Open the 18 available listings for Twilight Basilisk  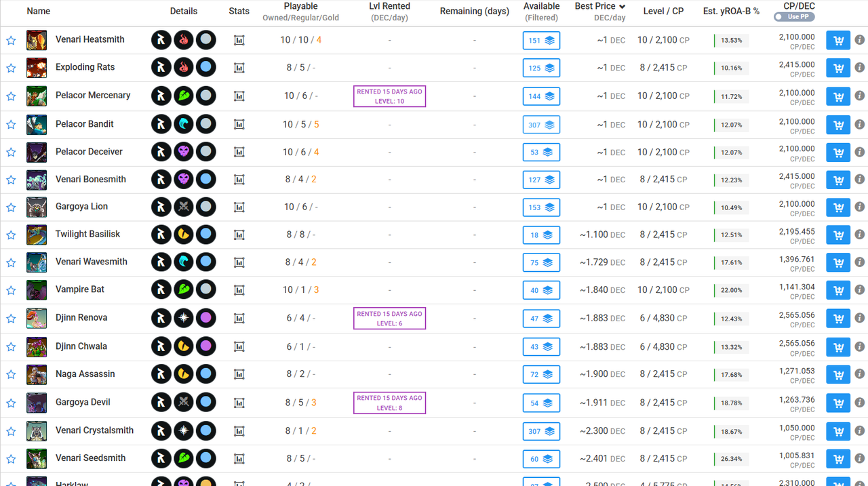541,236
